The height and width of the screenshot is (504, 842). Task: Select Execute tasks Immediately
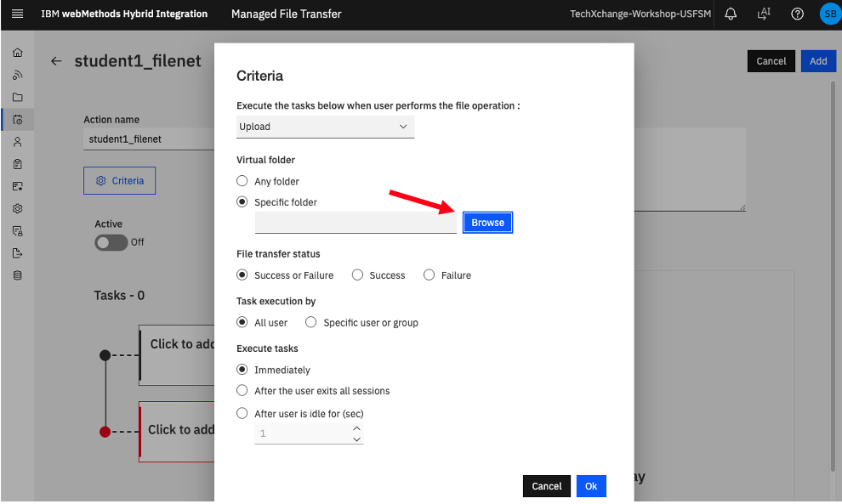click(x=242, y=369)
